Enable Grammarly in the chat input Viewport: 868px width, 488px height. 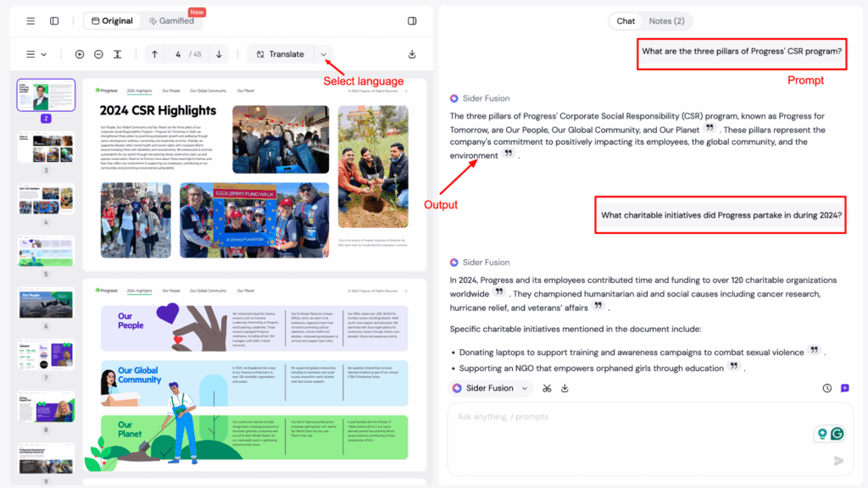coord(837,434)
